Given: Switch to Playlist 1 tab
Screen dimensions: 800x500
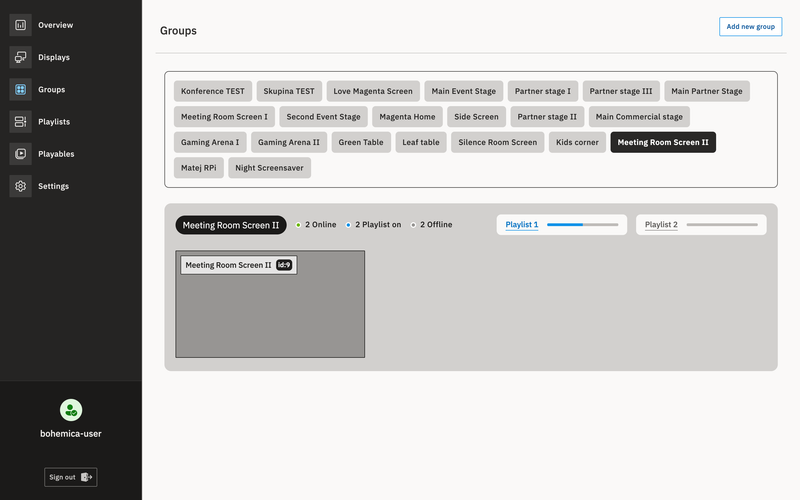Looking at the screenshot, I should 522,224.
